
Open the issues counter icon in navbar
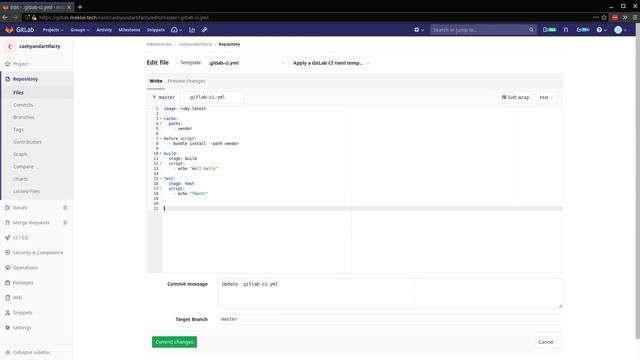tap(549, 30)
